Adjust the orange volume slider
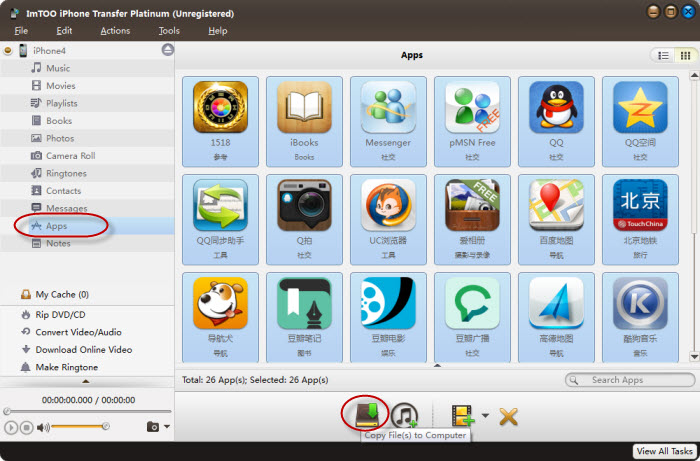This screenshot has height=461, width=700. [79, 426]
